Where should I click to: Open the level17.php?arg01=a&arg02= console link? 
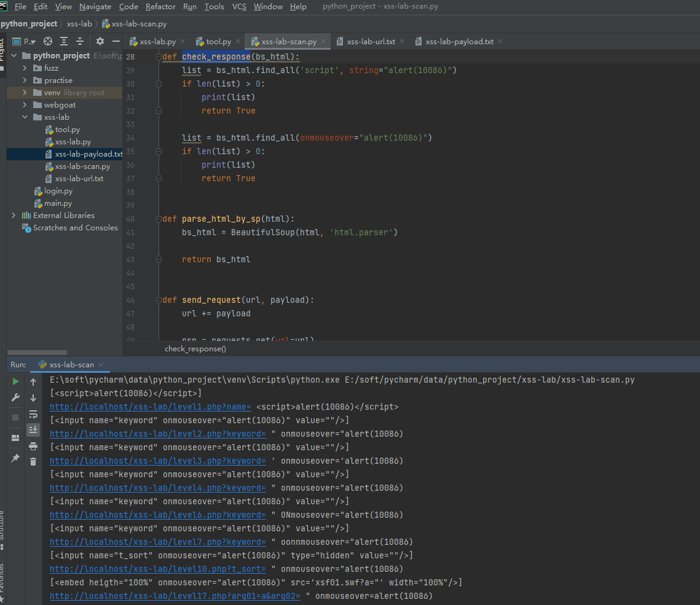[x=175, y=596]
